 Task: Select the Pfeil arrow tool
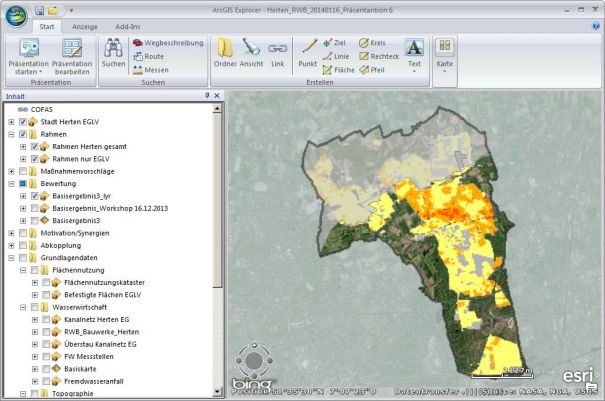tap(372, 70)
